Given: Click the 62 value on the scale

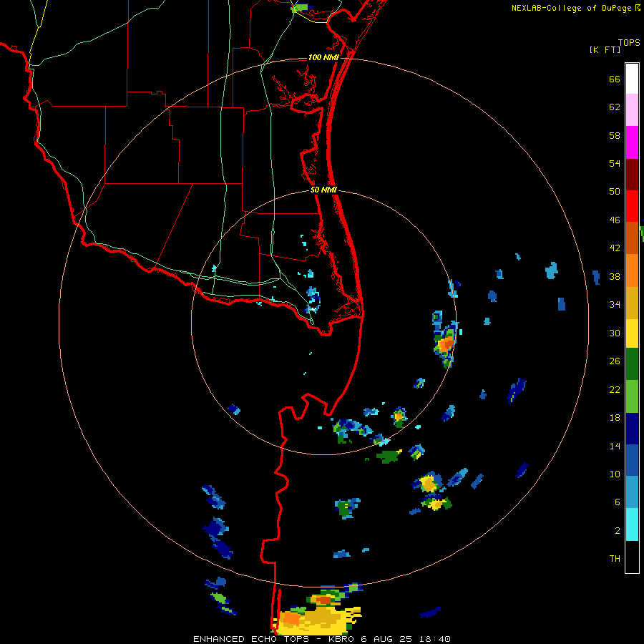Looking at the screenshot, I should tap(615, 107).
